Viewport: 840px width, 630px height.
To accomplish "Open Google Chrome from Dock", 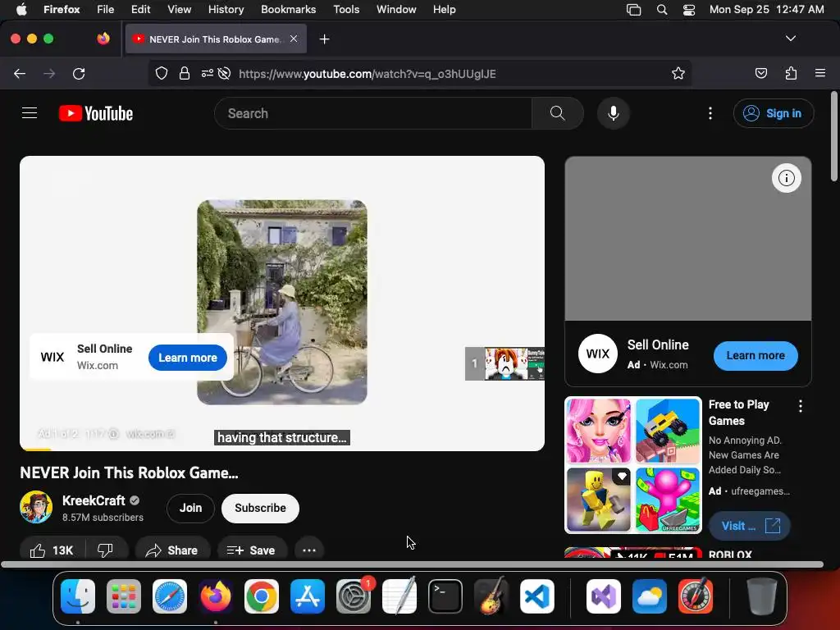I will 262,596.
